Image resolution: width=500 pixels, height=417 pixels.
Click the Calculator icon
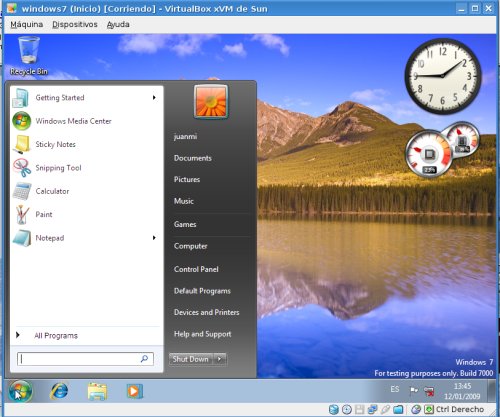click(22, 191)
